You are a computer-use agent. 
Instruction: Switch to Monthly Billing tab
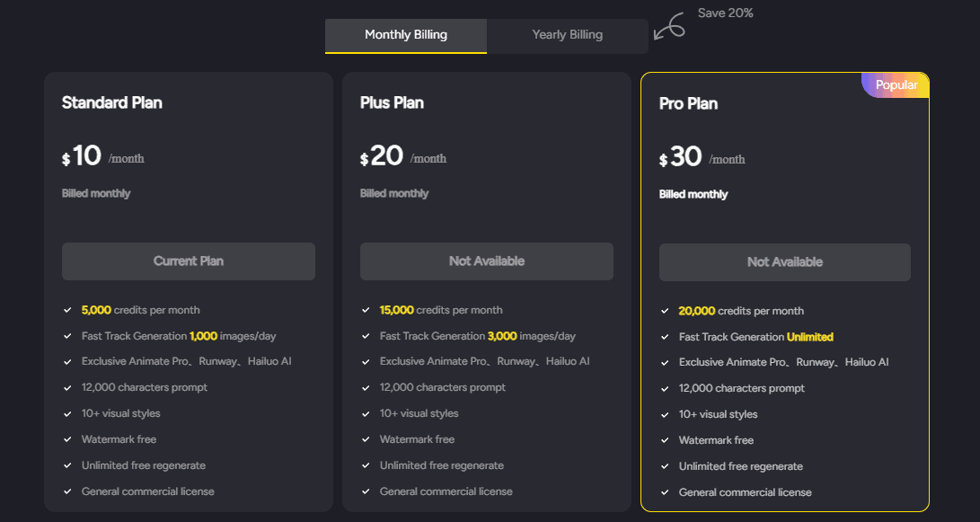point(406,36)
